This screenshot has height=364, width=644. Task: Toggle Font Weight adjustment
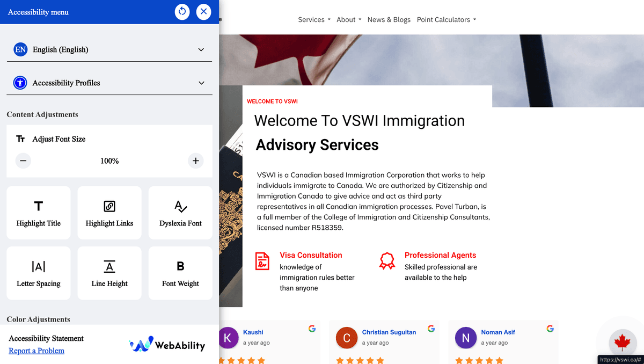tap(180, 273)
